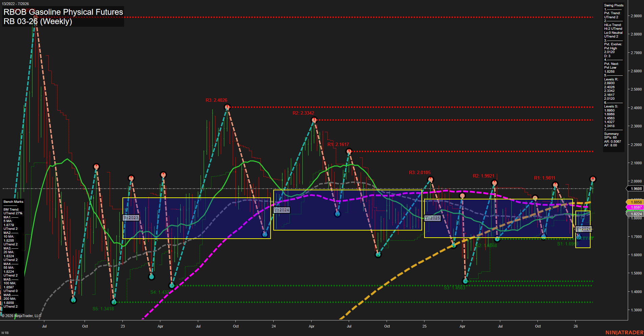The height and width of the screenshot is (336, 644).
Task: Click the red swing high marker at R3: 2.4026
Action: pos(227,106)
